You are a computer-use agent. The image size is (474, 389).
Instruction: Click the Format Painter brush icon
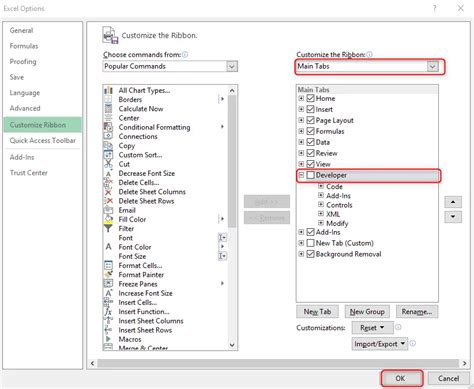(108, 275)
